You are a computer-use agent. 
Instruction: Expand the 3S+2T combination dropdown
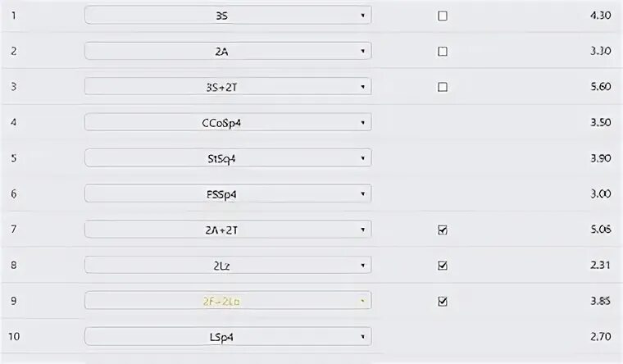tap(228, 87)
